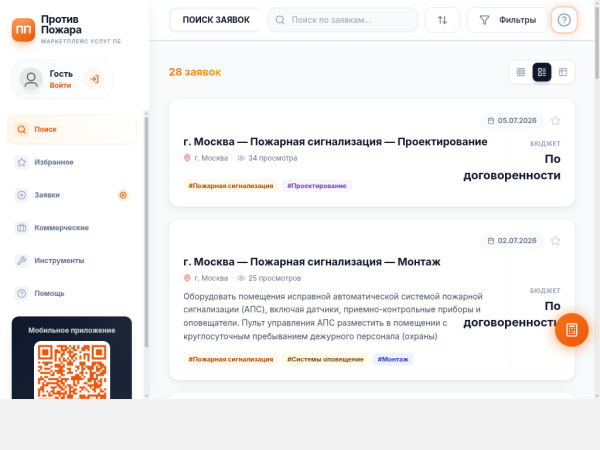Open Избранное in the sidebar
The width and height of the screenshot is (600, 450).
(72, 162)
